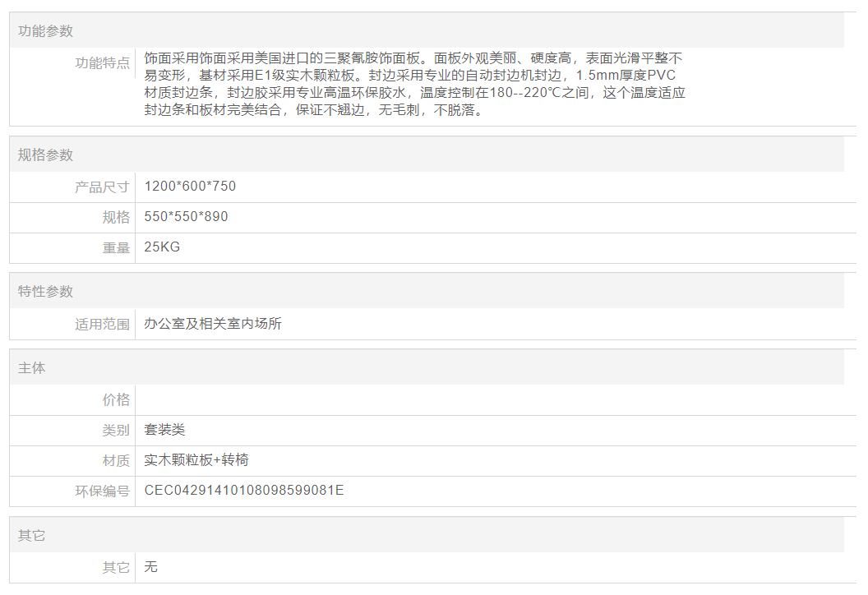
Task: Select the 价格 row label
Action: (x=116, y=400)
